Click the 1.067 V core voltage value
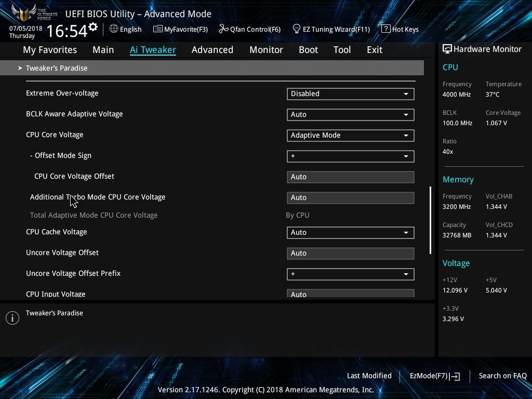This screenshot has width=532, height=399. click(x=496, y=123)
